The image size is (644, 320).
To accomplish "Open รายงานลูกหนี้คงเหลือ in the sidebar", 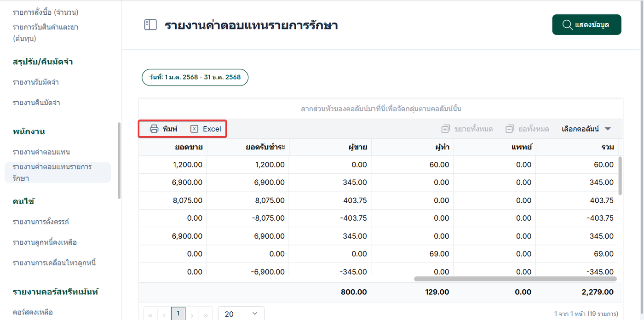I will 45,242.
